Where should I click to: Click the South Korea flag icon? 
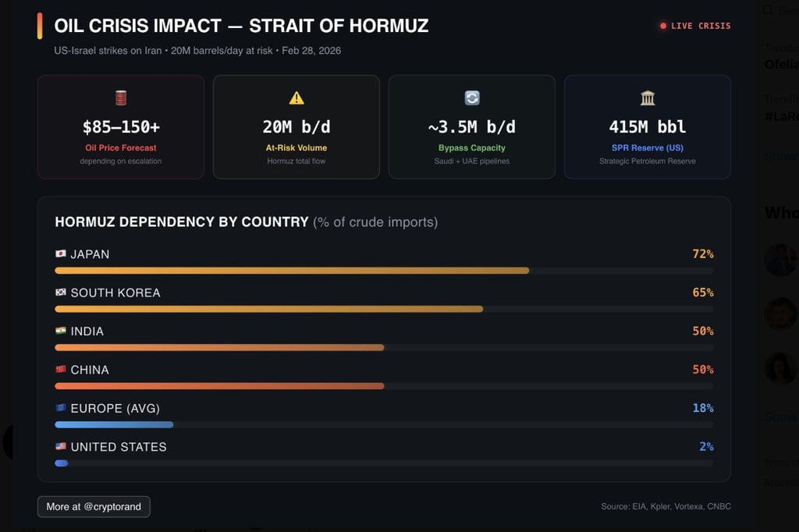61,293
